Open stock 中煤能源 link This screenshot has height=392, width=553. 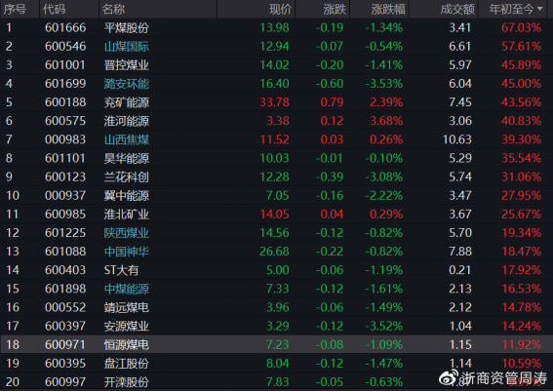[127, 289]
